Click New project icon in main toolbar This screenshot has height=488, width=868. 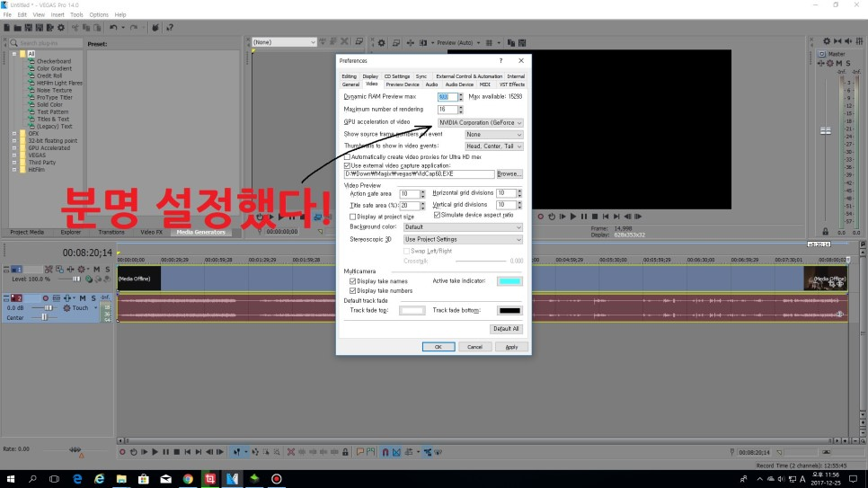[x=6, y=28]
